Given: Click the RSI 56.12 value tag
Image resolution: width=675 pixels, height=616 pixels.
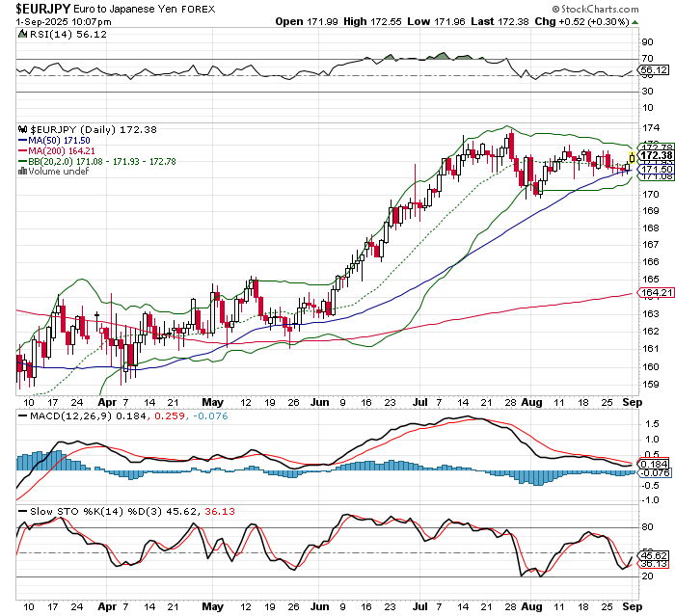Looking at the screenshot, I should pos(654,70).
